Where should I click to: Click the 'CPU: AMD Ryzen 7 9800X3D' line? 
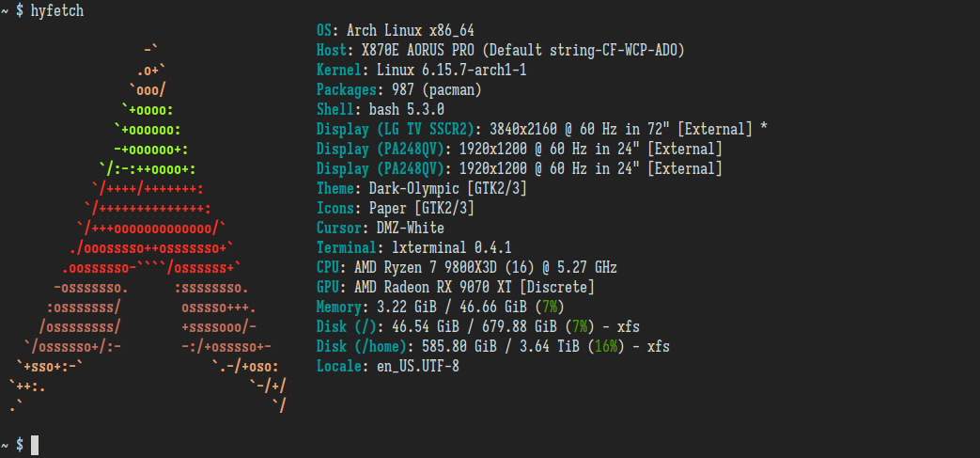[467, 268]
